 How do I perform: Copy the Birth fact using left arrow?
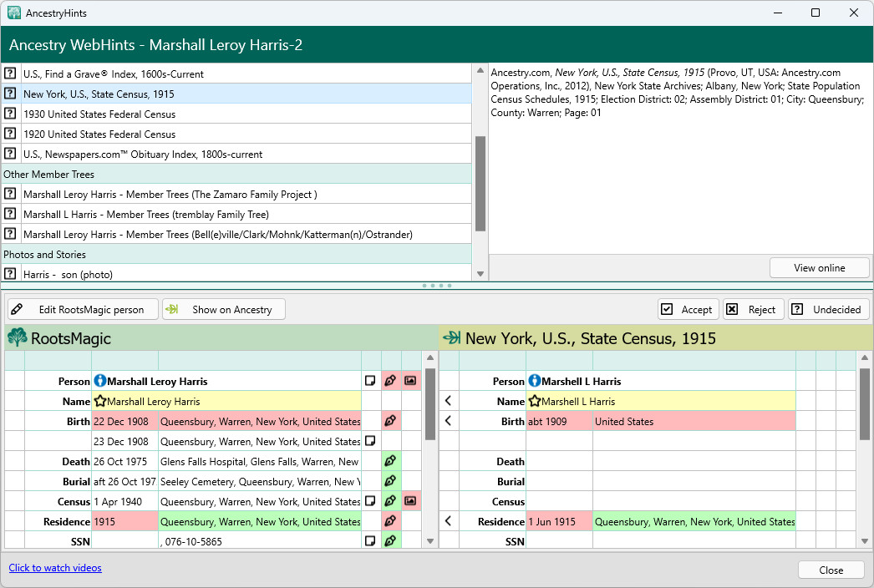449,422
